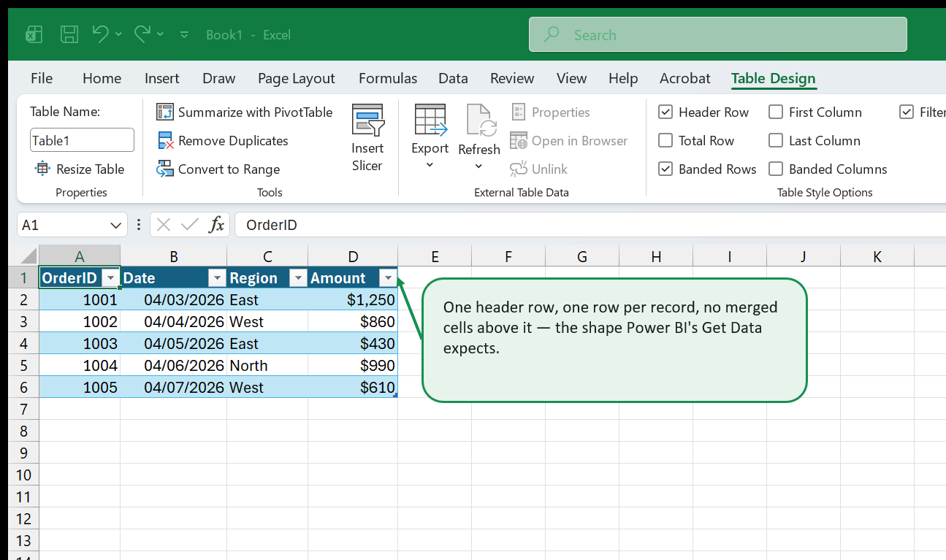Screen dimensions: 946x560
Task: Open the Date column filter dropdown
Action: pos(217,278)
